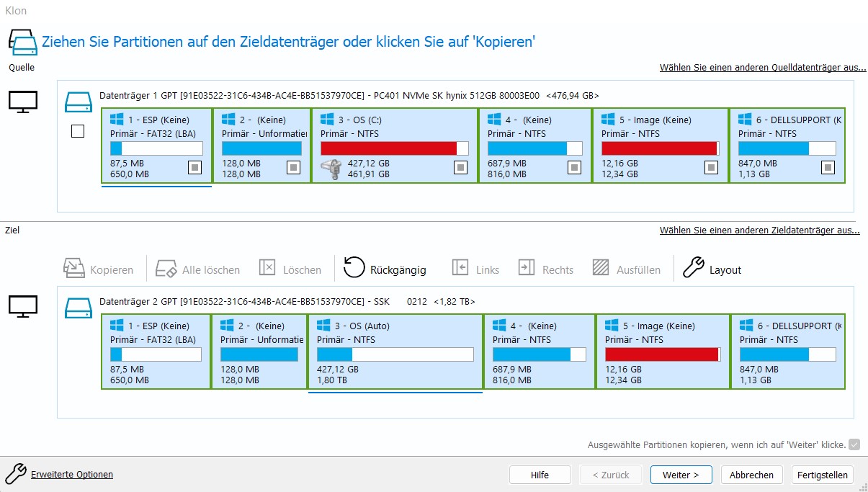
Task: Click the < Zurück button
Action: tap(610, 475)
